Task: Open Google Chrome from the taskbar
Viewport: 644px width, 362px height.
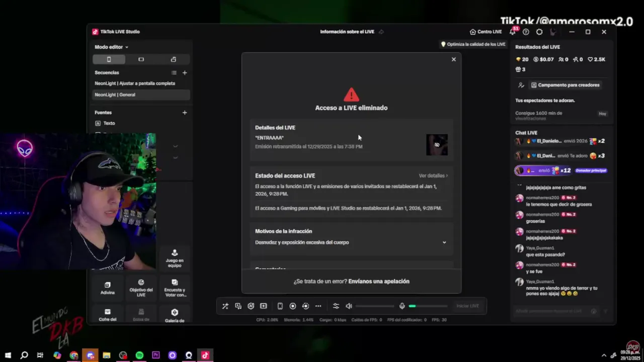Action: pos(74,355)
